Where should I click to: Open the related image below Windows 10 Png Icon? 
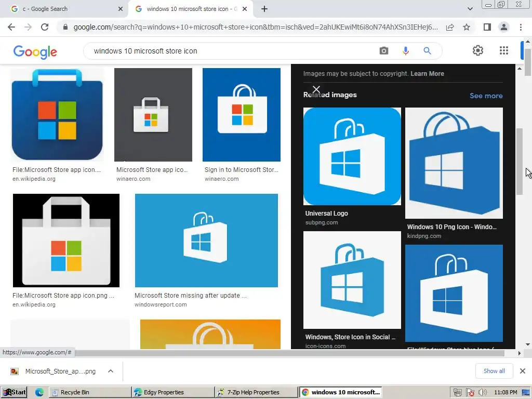[454, 294]
